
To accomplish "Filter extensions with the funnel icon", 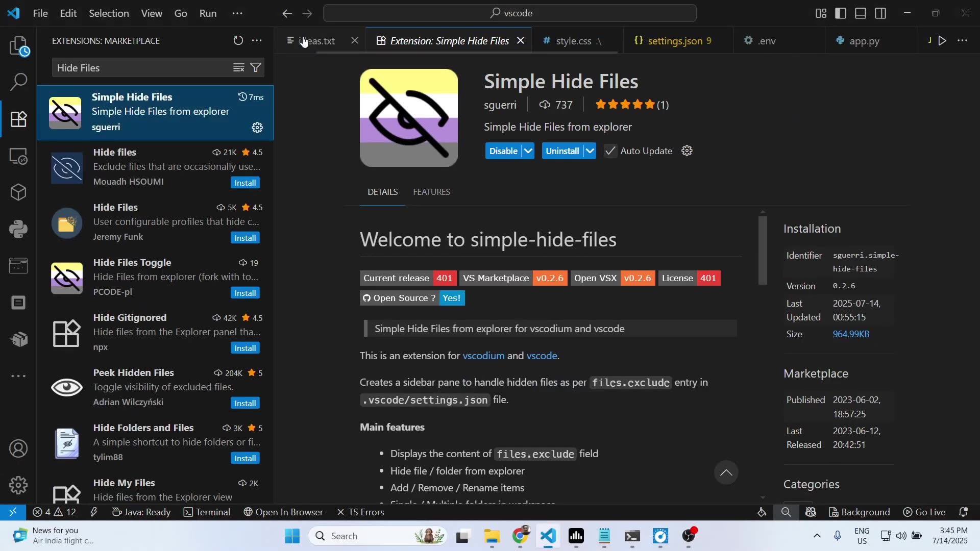I will pos(256,68).
